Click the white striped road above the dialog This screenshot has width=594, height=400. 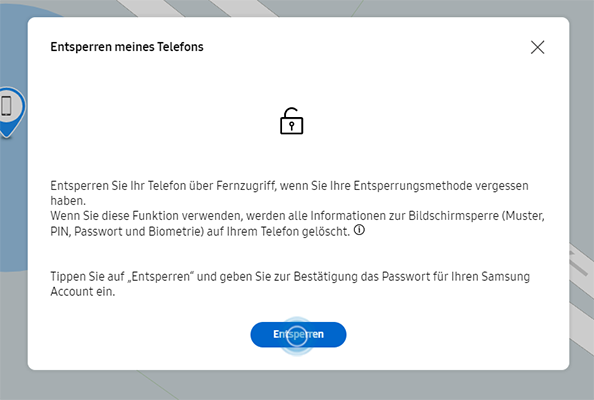pyautogui.click(x=197, y=8)
